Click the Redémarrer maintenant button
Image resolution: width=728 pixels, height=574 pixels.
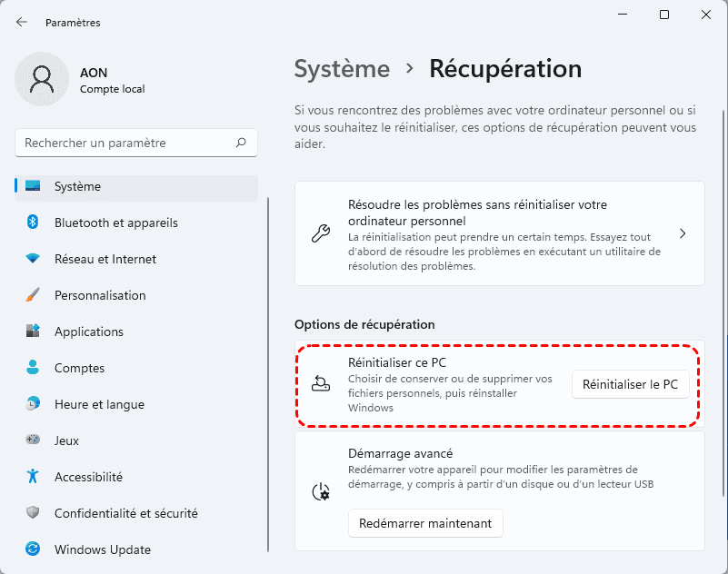425,523
